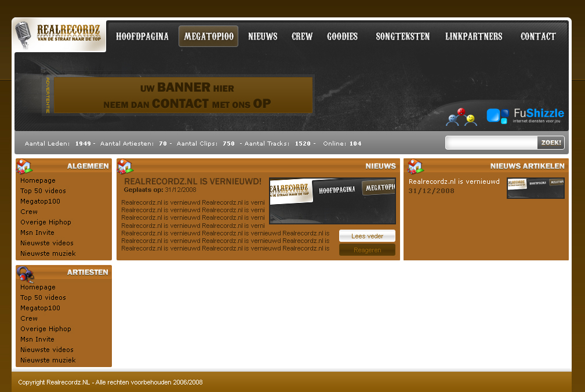This screenshot has width=585, height=392.
Task: Open Msn Invite under Algemeen
Action: point(37,233)
